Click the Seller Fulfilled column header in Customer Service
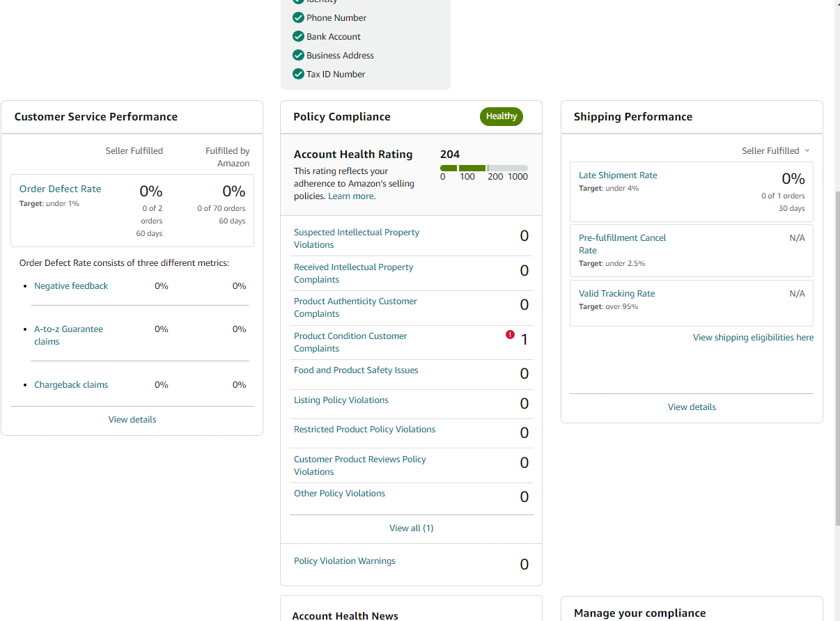The height and width of the screenshot is (621, 840). click(134, 150)
